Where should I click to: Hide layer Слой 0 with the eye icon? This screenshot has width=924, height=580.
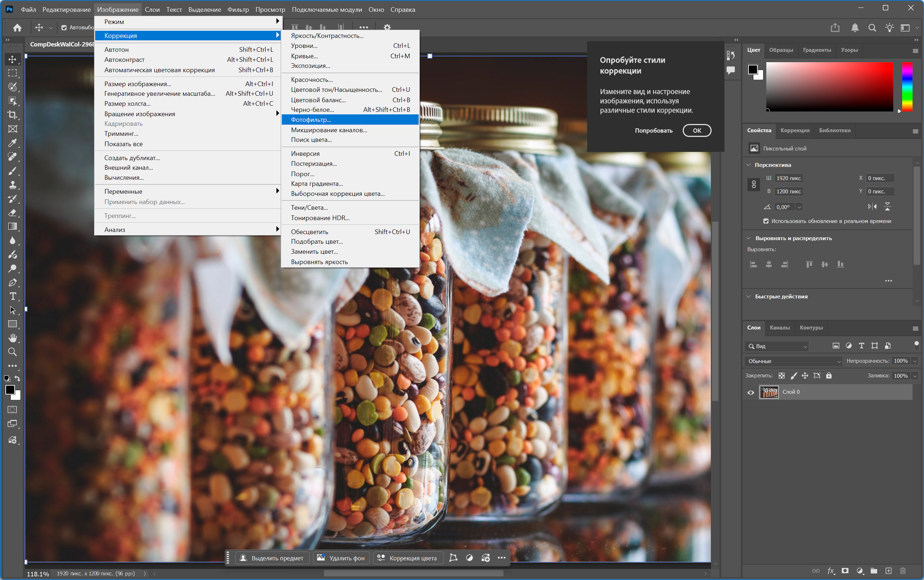[751, 392]
